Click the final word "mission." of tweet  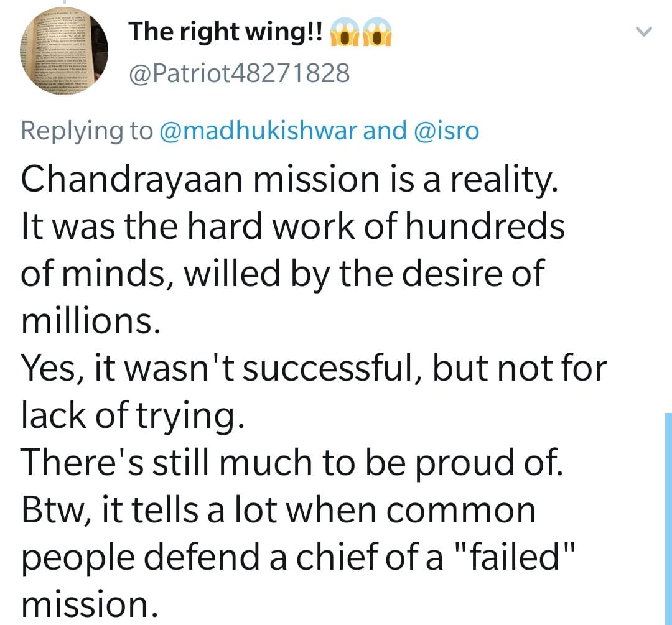[x=86, y=604]
